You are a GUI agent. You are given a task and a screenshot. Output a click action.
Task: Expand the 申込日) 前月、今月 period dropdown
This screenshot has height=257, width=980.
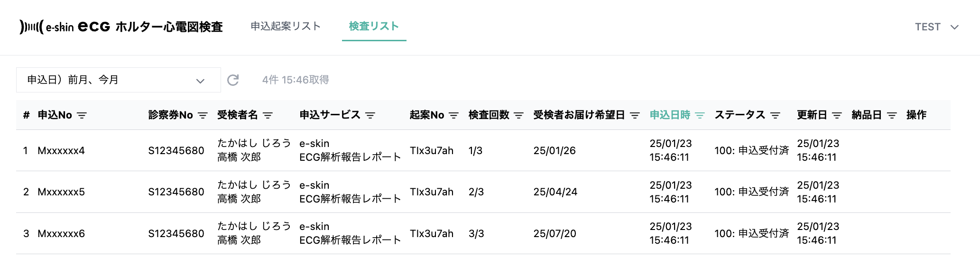(x=118, y=80)
